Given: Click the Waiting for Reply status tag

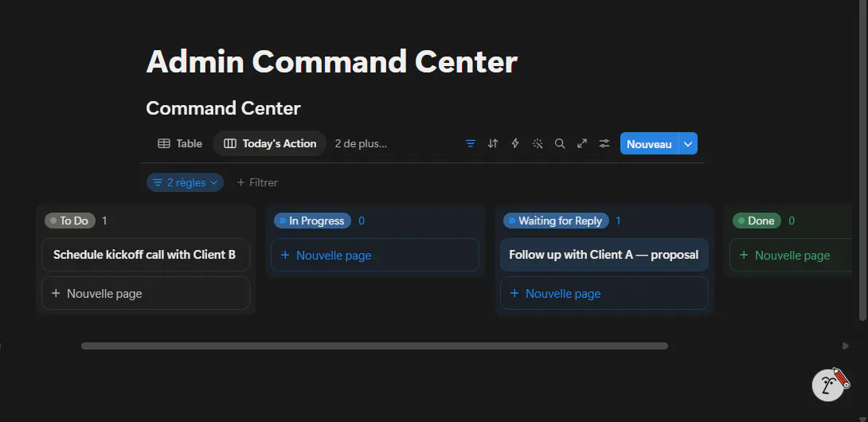Looking at the screenshot, I should [x=556, y=221].
